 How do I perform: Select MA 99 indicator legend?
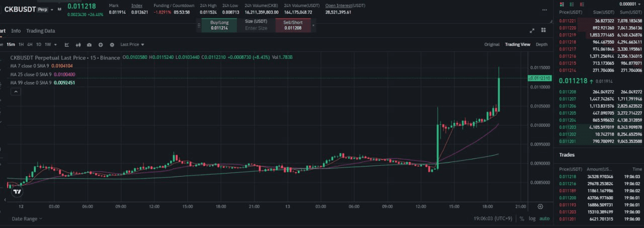click(43, 83)
